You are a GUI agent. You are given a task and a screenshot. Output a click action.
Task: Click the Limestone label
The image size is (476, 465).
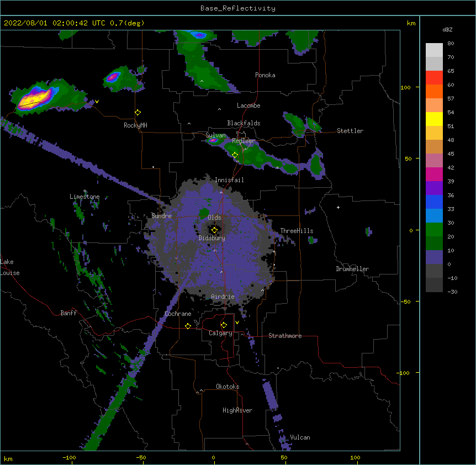pyautogui.click(x=84, y=197)
